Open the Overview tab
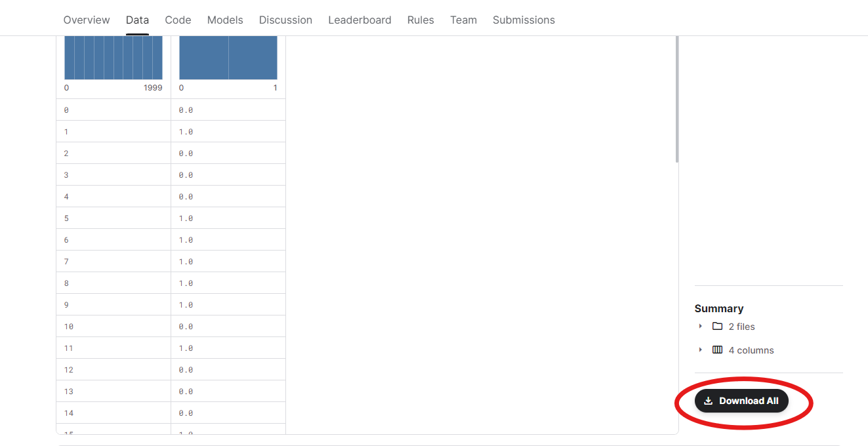Screen dimensions: 868x446 click(x=87, y=20)
